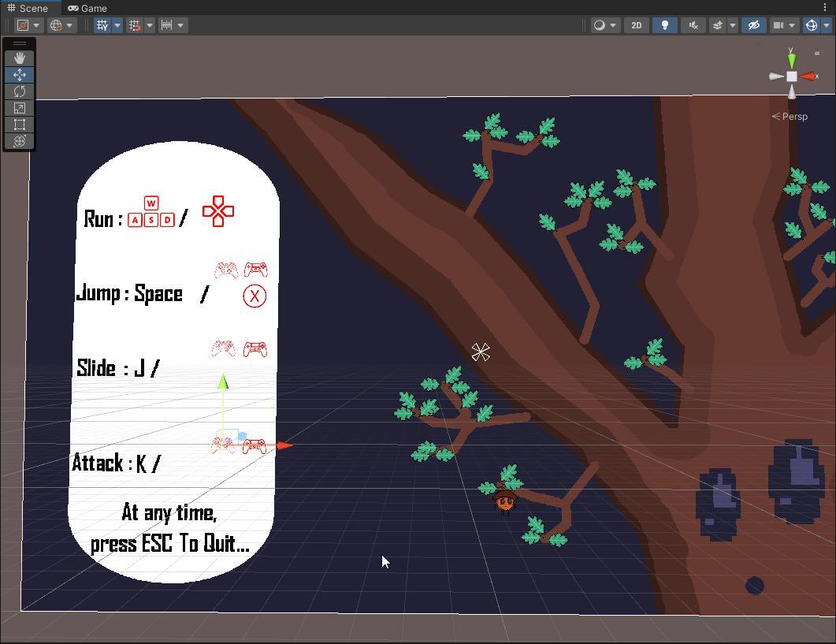
Task: Toggle 2D view mode
Action: point(636,25)
